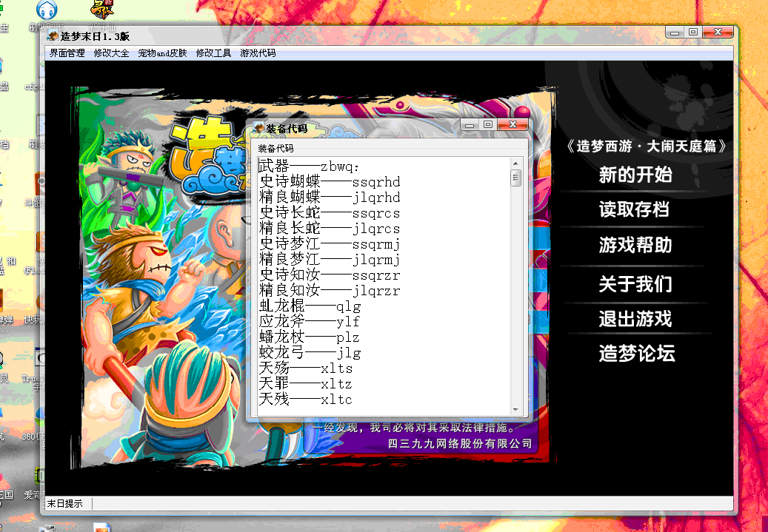This screenshot has width=768, height=532.
Task: Click 读取存档 to load save
Action: [x=634, y=209]
